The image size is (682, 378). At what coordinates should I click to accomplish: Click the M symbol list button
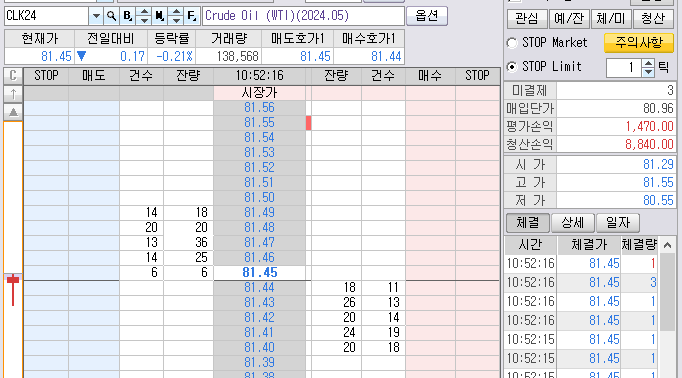(x=160, y=16)
